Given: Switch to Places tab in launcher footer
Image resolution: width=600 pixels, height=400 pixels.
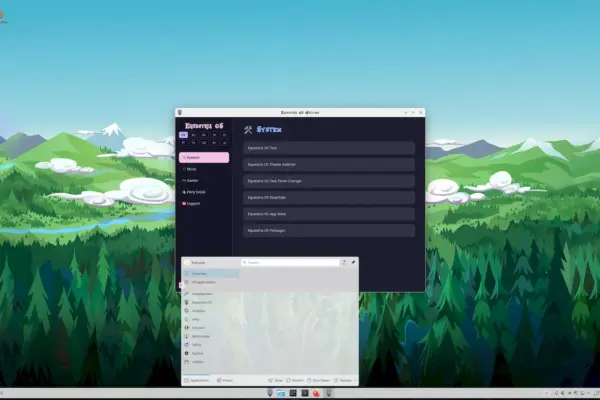Looking at the screenshot, I should 225,380.
